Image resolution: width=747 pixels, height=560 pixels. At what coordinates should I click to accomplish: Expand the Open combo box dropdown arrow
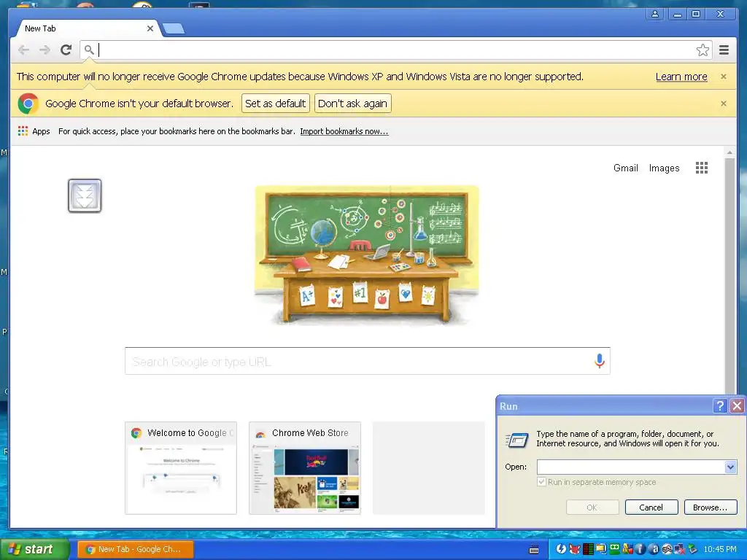pos(730,467)
